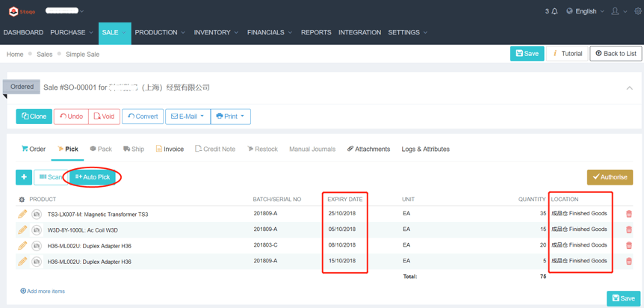This screenshot has height=308, width=644.
Task: Clone this sale order
Action: click(x=34, y=117)
